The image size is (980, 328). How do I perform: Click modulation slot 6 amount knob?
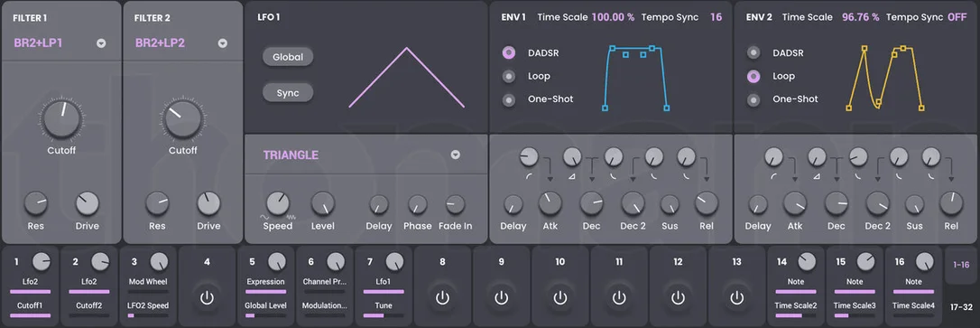tap(336, 262)
